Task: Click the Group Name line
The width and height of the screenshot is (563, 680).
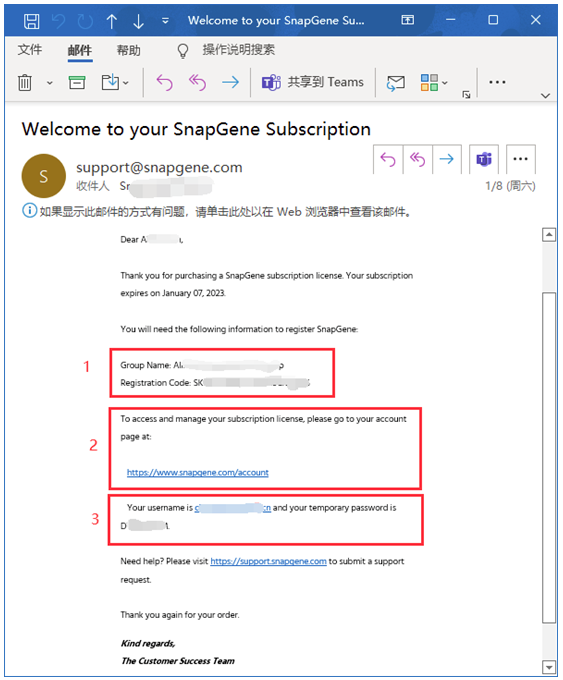Action: [x=202, y=365]
